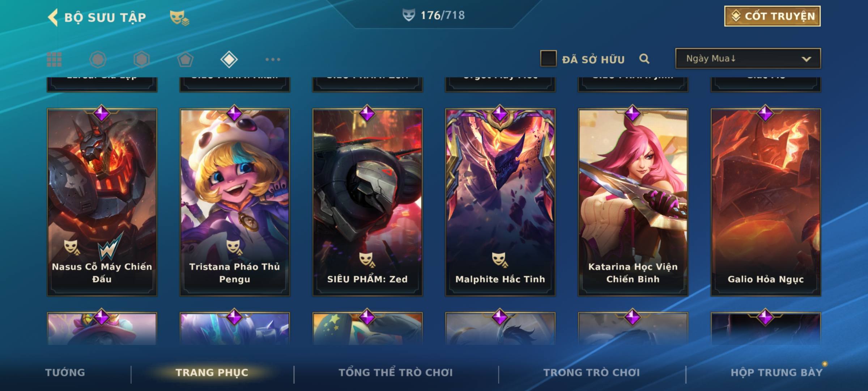Viewport: 868px width, 391px height.
Task: Open the skin search magnifier
Action: click(644, 59)
